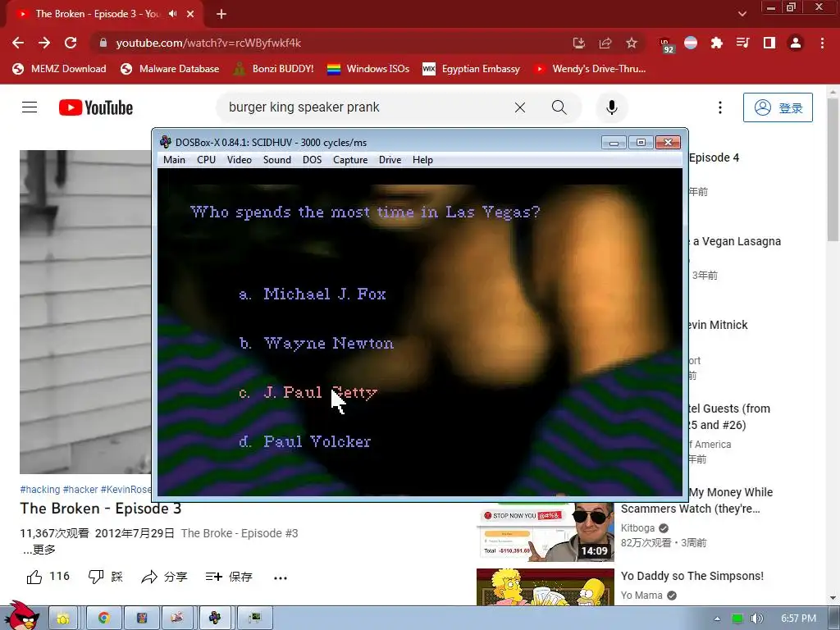This screenshot has height=630, width=840.
Task: Switch to Chrome in the taskbar
Action: (103, 618)
